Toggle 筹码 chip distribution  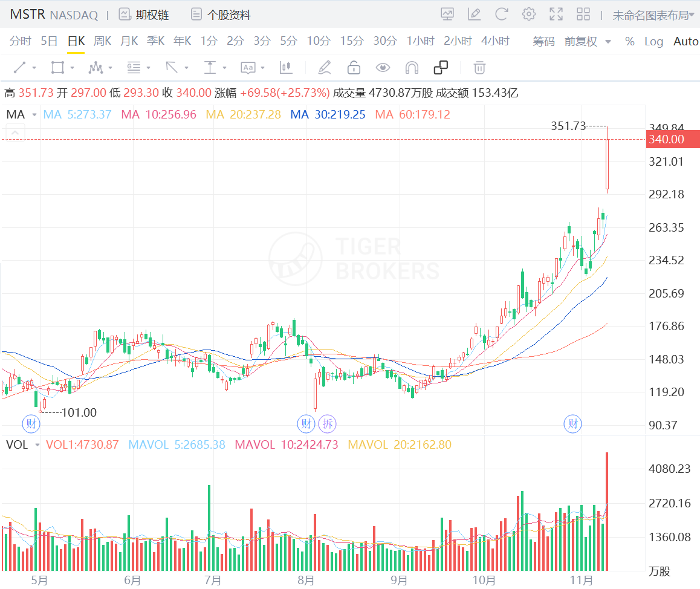(x=543, y=42)
